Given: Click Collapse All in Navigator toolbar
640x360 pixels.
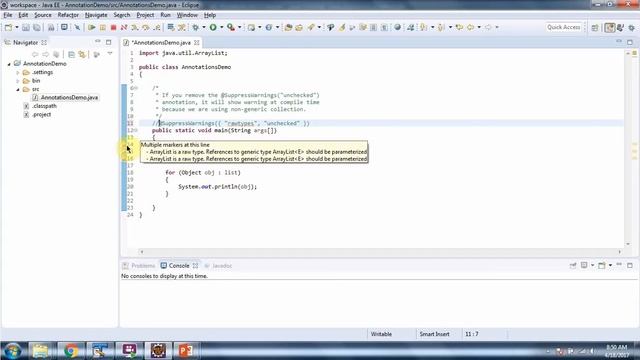Looking at the screenshot, I should pyautogui.click(x=71, y=54).
